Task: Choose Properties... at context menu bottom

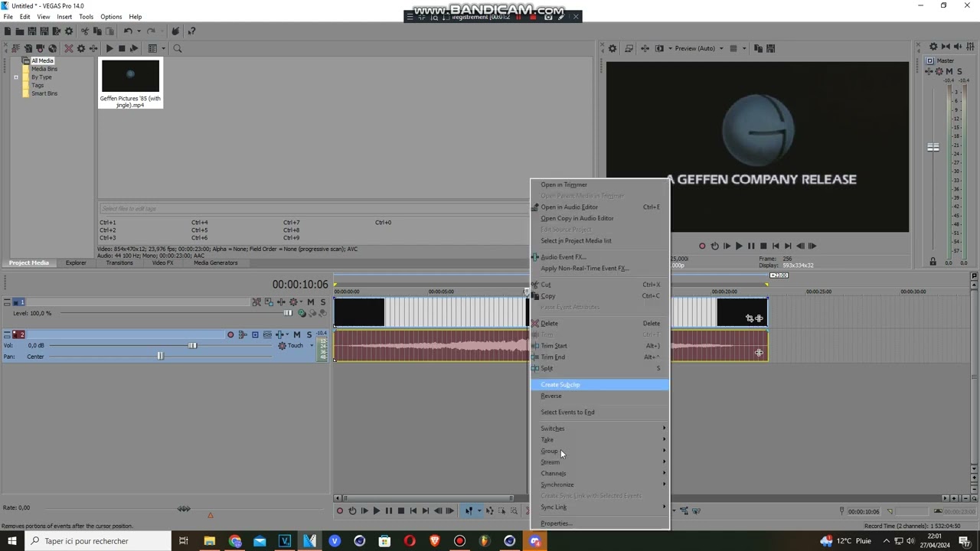Action: (599, 523)
